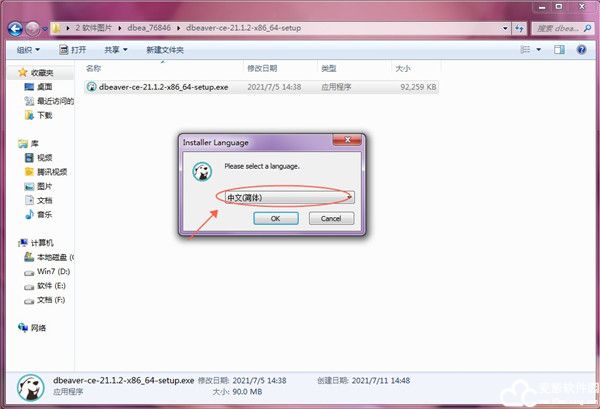Select 文档 (F:) drive

pos(45,300)
